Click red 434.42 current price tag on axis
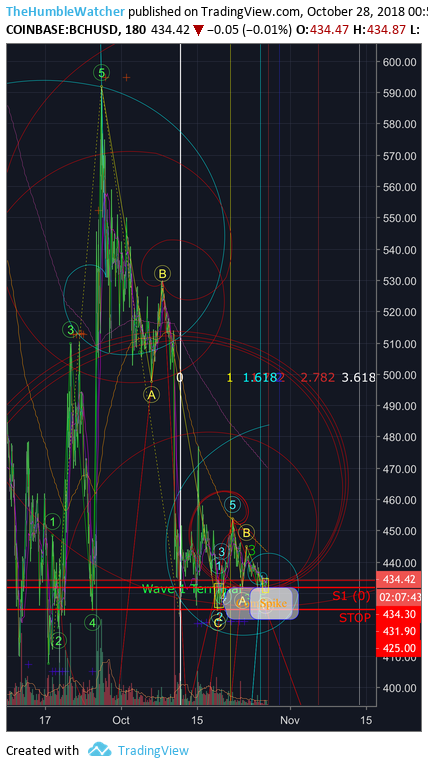This screenshot has height=768, width=428. click(399, 579)
